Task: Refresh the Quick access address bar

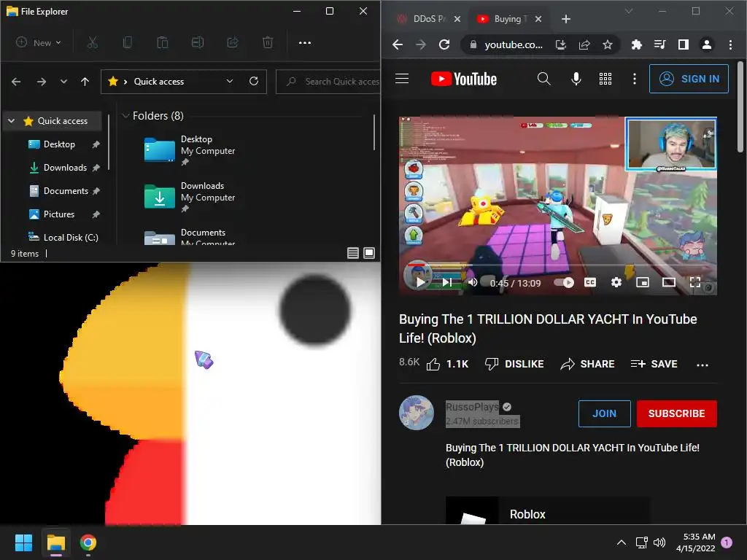Action: [254, 81]
